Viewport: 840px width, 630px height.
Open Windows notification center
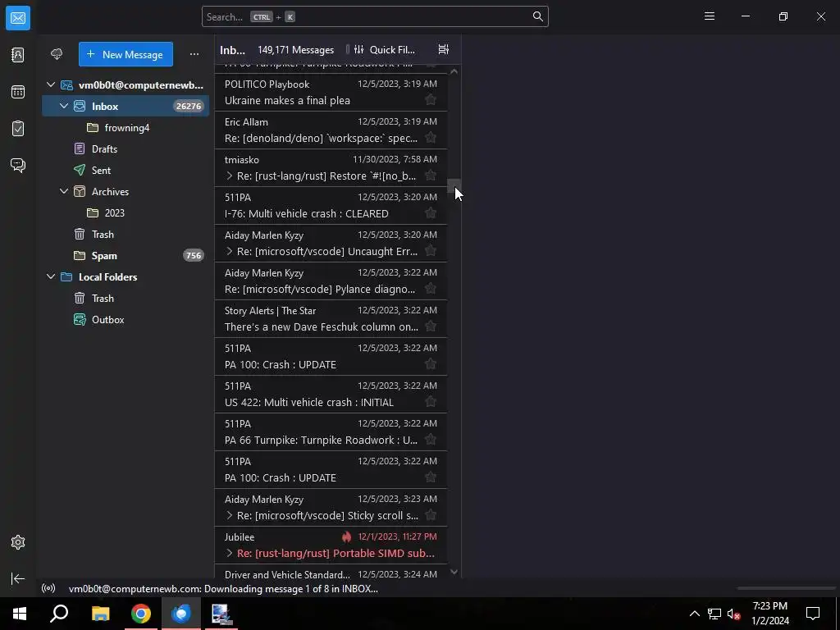[x=813, y=614]
